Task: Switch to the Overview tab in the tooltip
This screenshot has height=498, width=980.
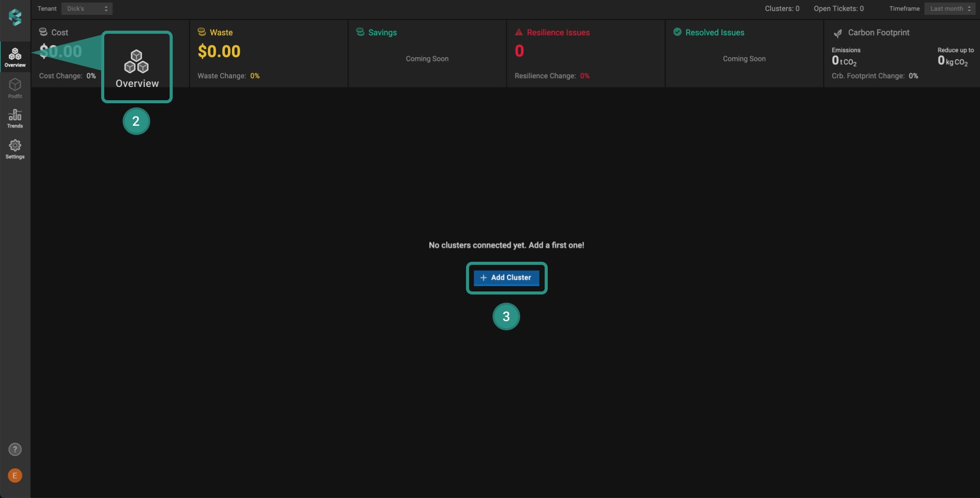Action: 136,66
